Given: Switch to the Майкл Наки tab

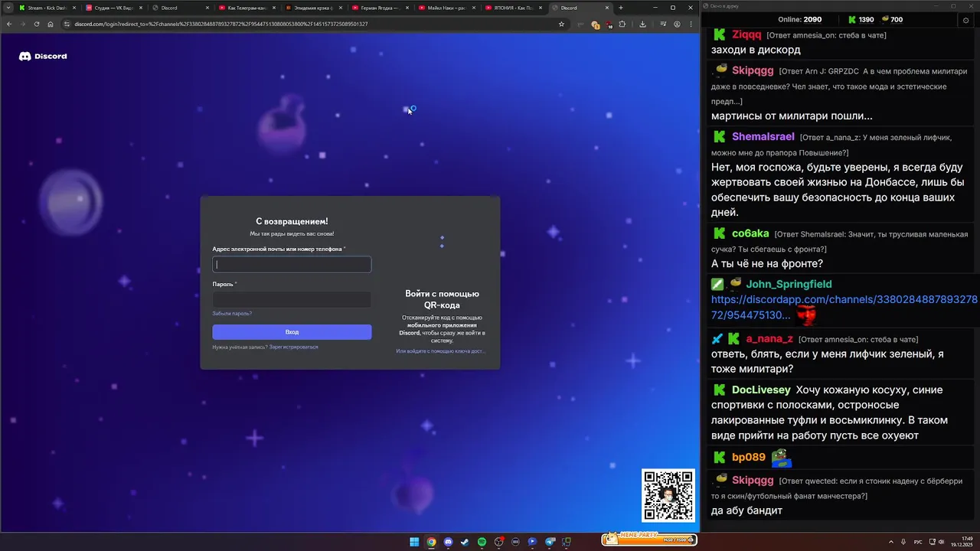Looking at the screenshot, I should 446,8.
